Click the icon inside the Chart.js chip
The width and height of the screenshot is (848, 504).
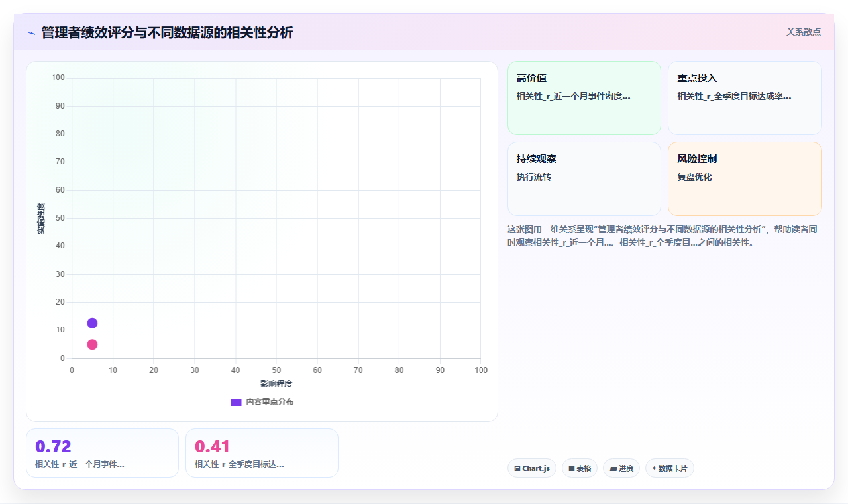click(x=517, y=468)
